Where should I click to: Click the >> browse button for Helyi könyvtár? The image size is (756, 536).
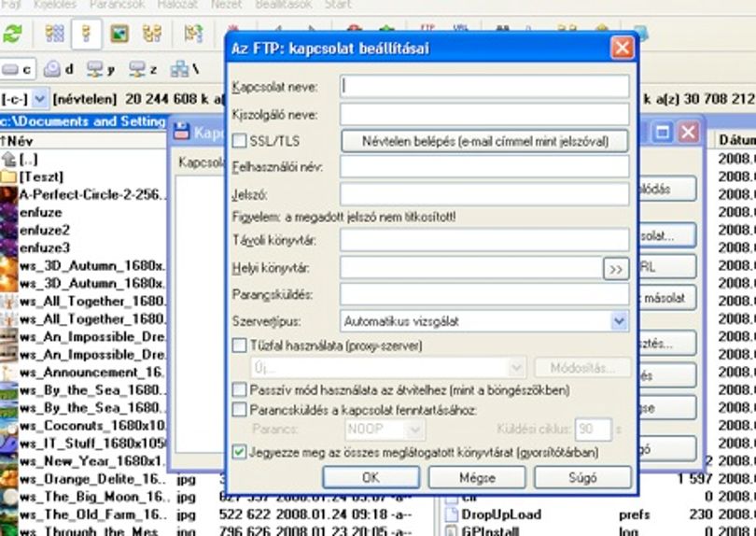(616, 269)
